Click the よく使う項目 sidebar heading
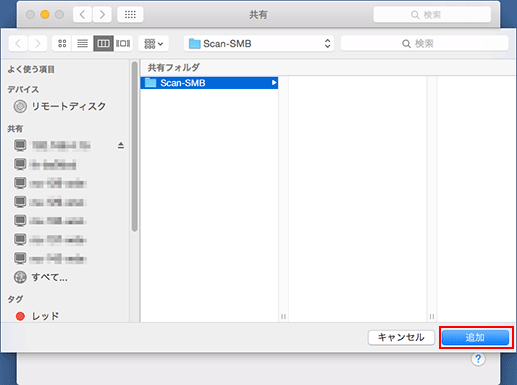 point(31,69)
